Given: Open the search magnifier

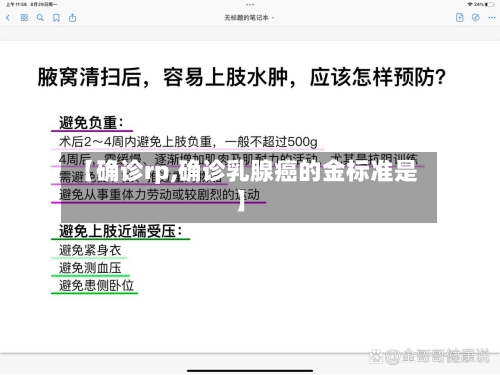Looking at the screenshot, I should (x=40, y=18).
